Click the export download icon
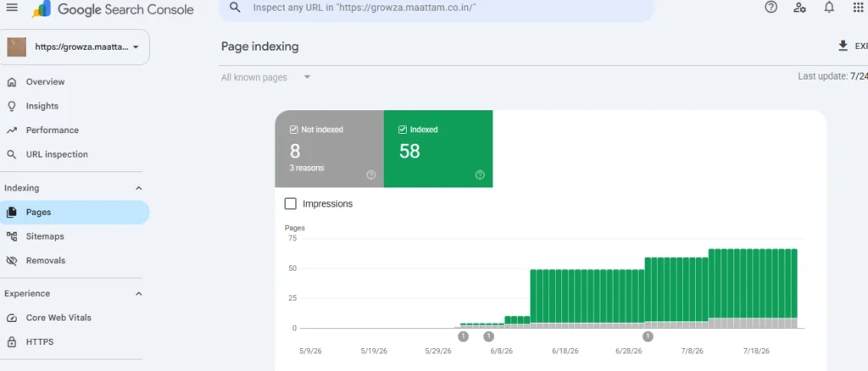Screen dimensions: 868x371 click(843, 46)
